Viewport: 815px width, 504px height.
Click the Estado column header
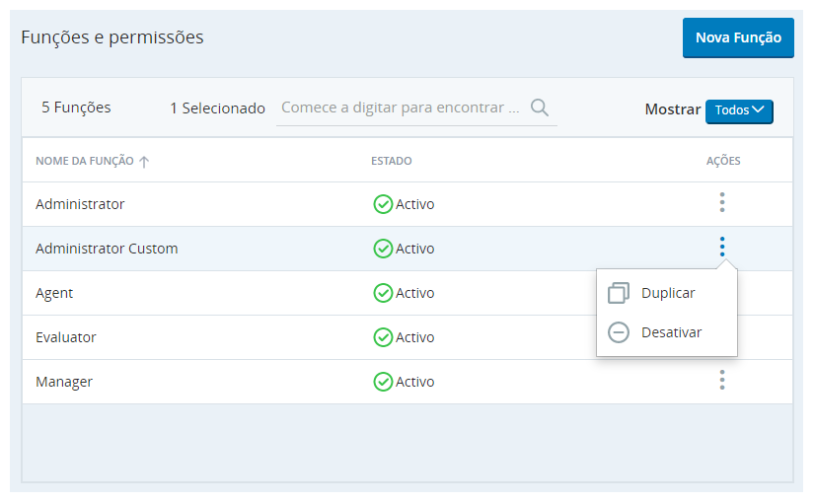(392, 161)
